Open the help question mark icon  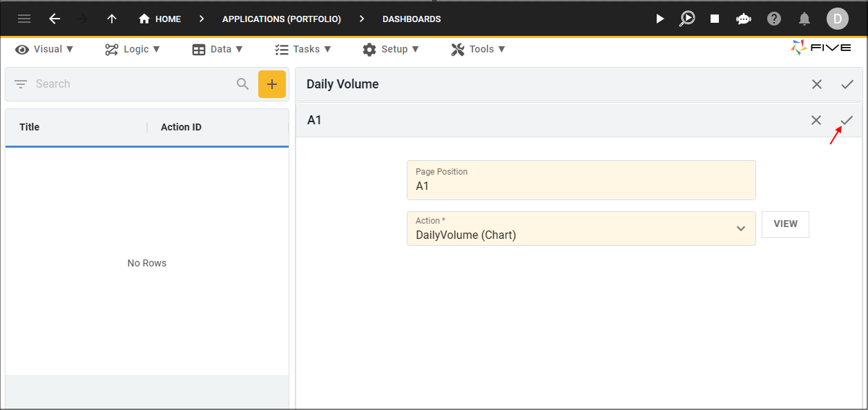[774, 19]
